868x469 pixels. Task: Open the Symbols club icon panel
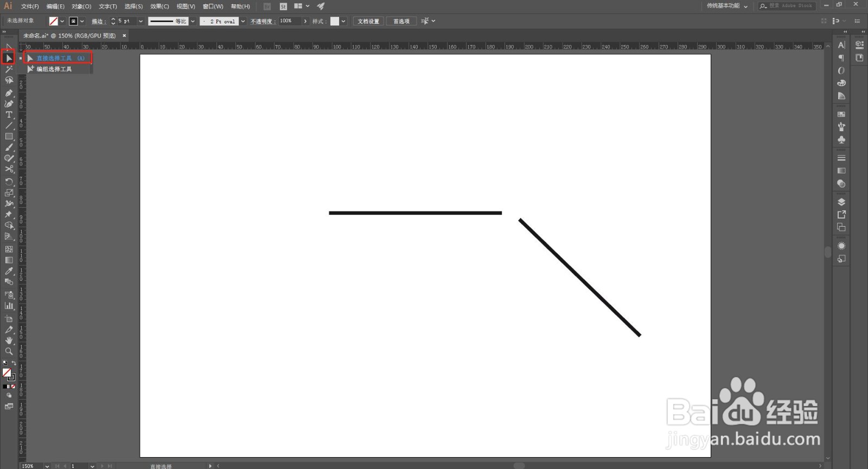click(x=841, y=139)
